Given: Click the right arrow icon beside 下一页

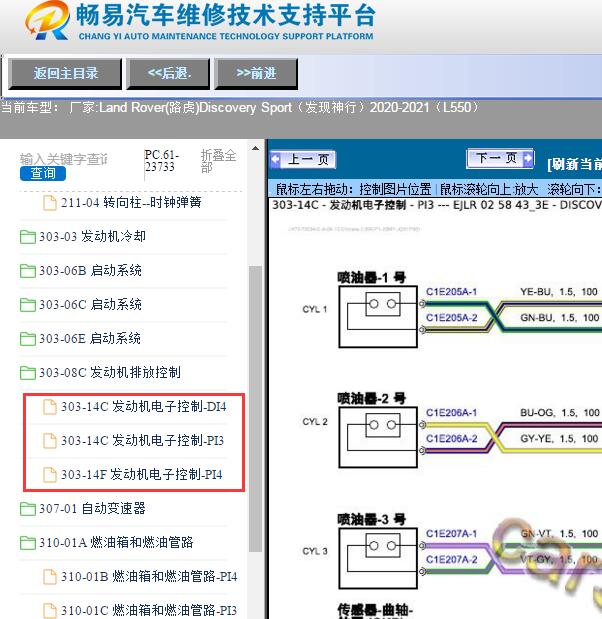Looking at the screenshot, I should [x=528, y=158].
